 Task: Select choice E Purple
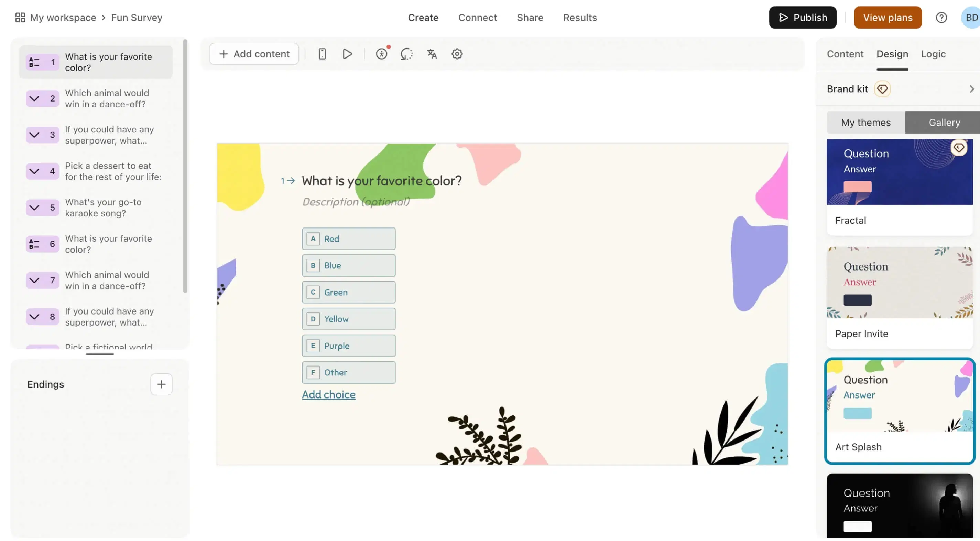[348, 346]
